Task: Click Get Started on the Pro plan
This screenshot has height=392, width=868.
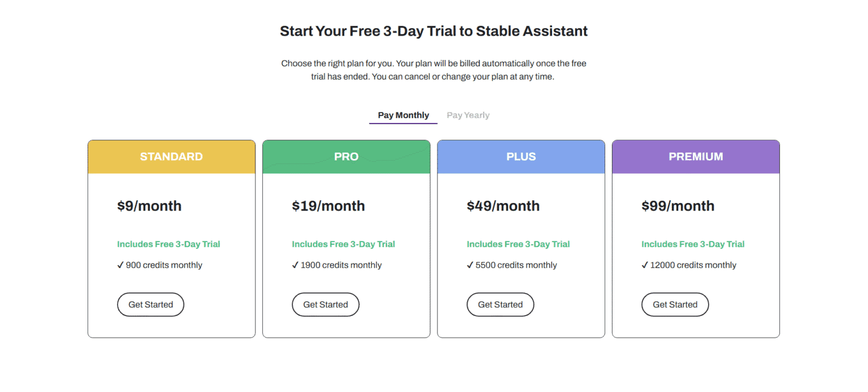Action: (325, 304)
